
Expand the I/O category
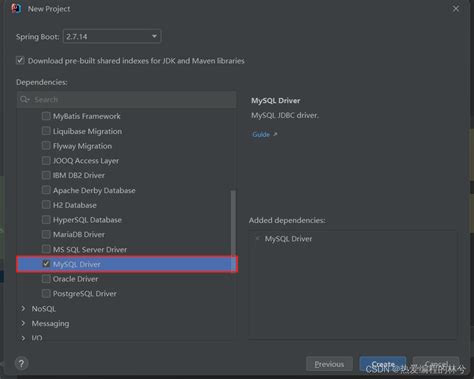point(23,338)
